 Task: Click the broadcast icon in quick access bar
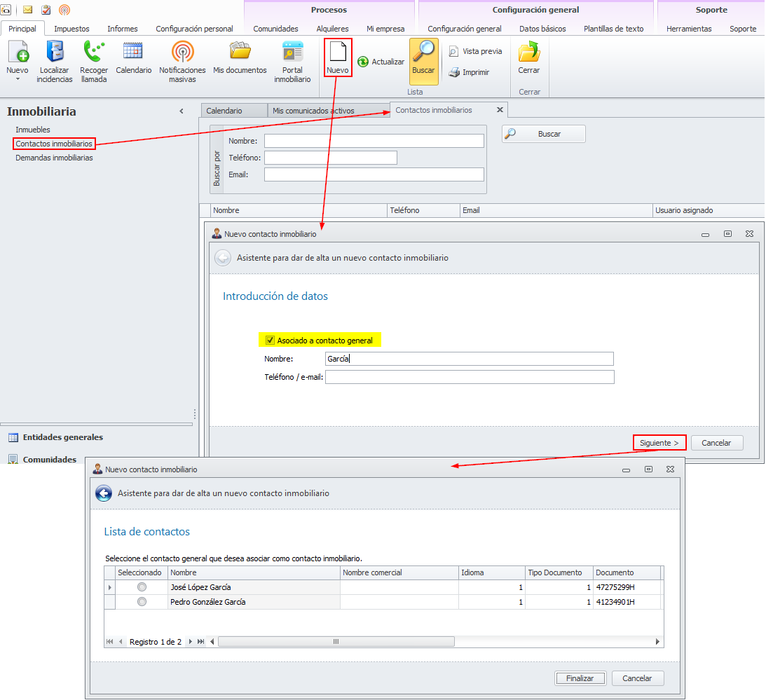tap(64, 10)
